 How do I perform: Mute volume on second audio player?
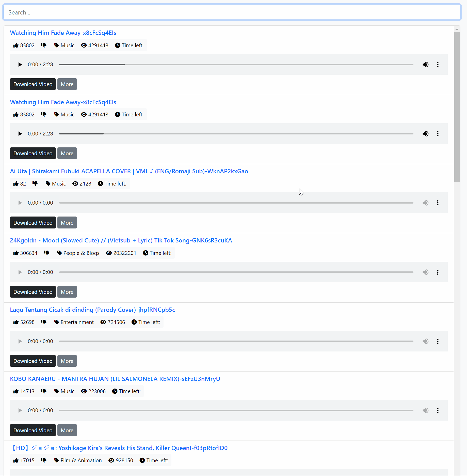pos(426,134)
